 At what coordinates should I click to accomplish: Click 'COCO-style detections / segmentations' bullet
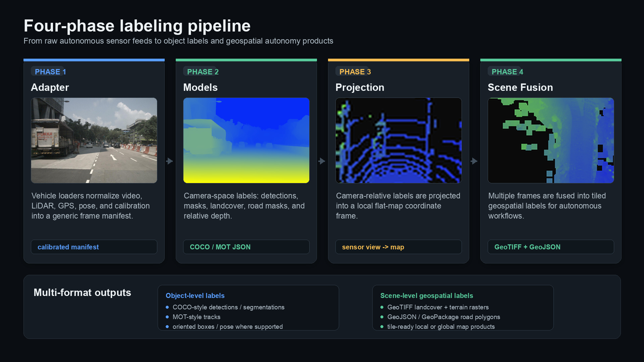[x=225, y=307]
